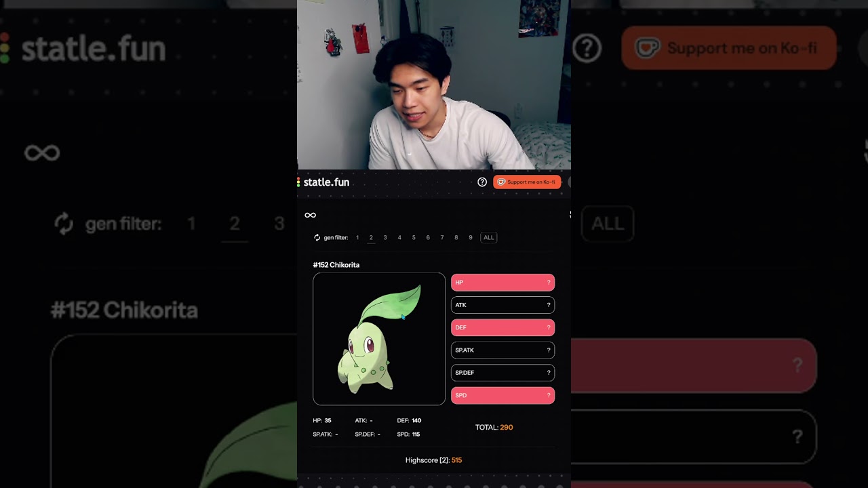868x488 pixels.
Task: Click the 'SP.DEF: -' stat value
Action: tap(368, 434)
